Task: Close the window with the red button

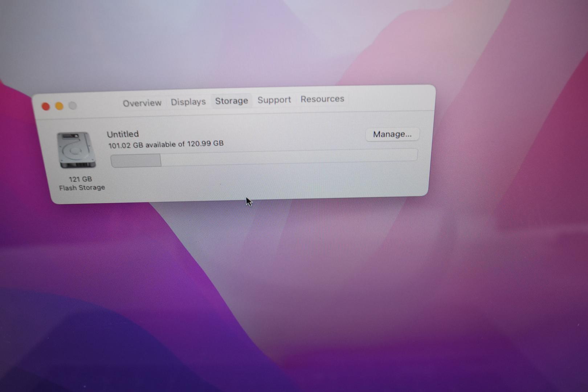Action: pos(46,106)
